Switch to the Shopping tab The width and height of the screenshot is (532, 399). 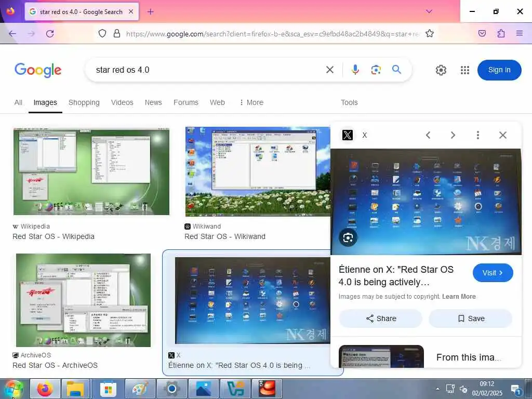[84, 102]
